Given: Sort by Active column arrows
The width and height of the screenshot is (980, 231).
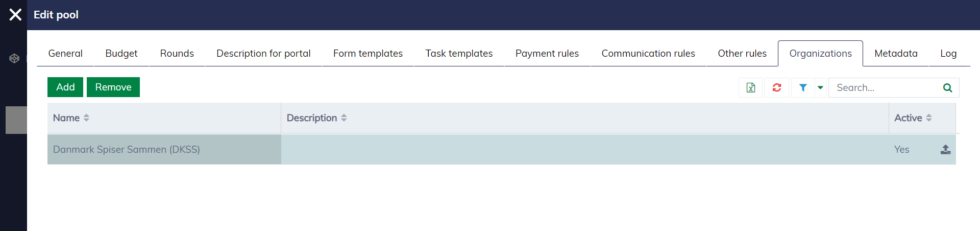Looking at the screenshot, I should pyautogui.click(x=929, y=118).
